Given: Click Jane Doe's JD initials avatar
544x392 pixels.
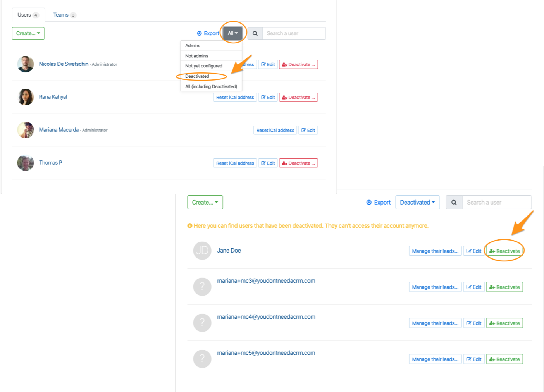Looking at the screenshot, I should pyautogui.click(x=202, y=251).
